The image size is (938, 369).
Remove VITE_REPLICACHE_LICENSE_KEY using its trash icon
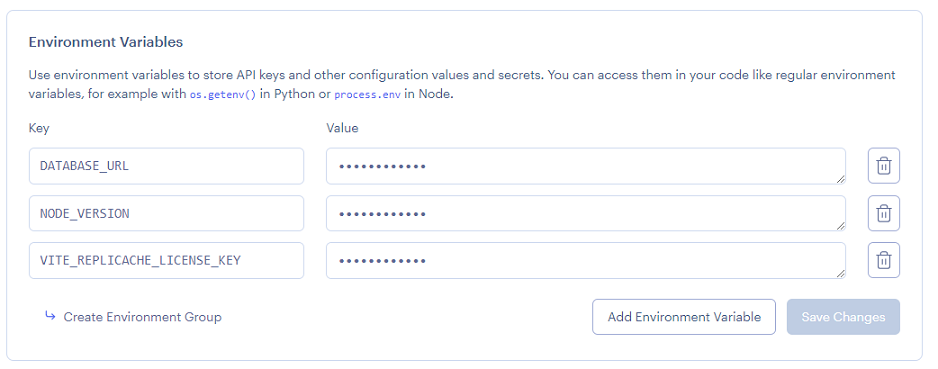(x=884, y=260)
